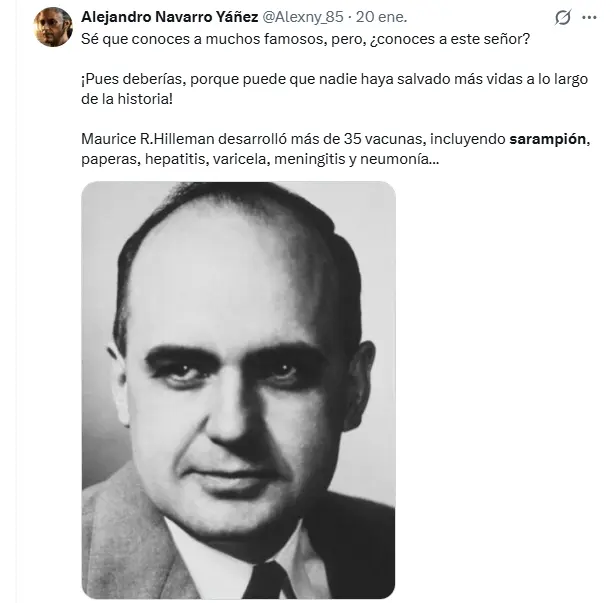Viewport: 614px width, 603px height.
Task: Click the phrase ¿conoces a este señor?
Action: point(450,39)
